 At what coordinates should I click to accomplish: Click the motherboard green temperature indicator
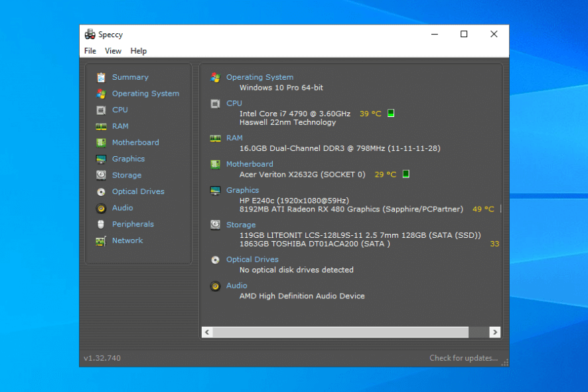coord(405,174)
